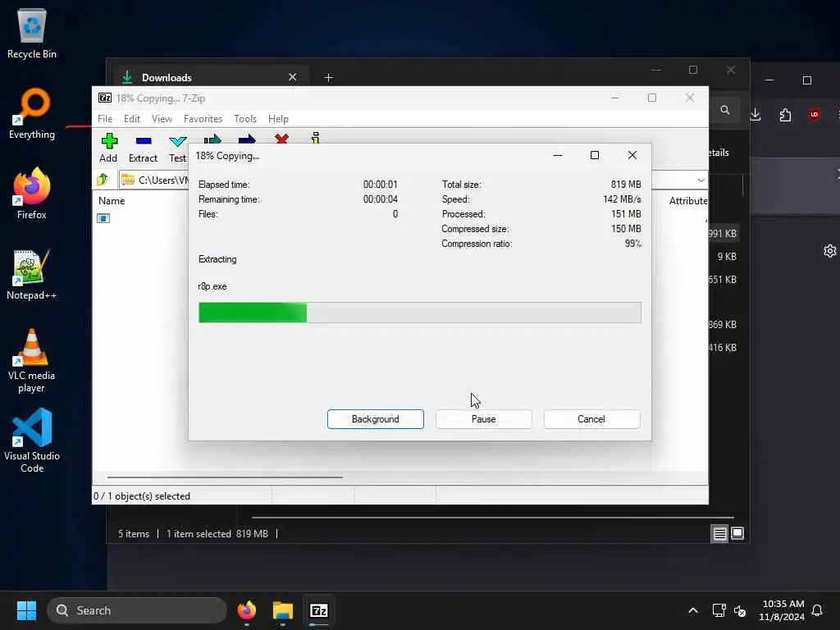Click the Windows Start button
The height and width of the screenshot is (630, 840).
pyautogui.click(x=26, y=610)
